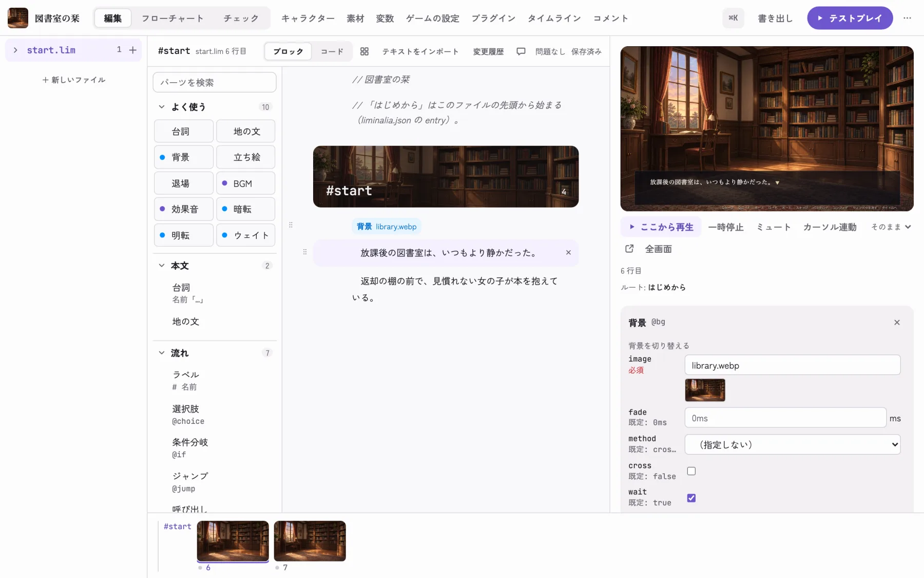Select the line 7 thumbnail in the bottom timeline
Viewport: 924px width, 578px height.
tap(310, 541)
